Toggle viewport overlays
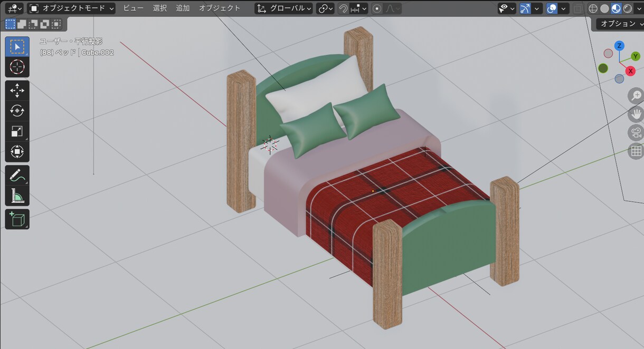This screenshot has height=349, width=644. [x=552, y=8]
